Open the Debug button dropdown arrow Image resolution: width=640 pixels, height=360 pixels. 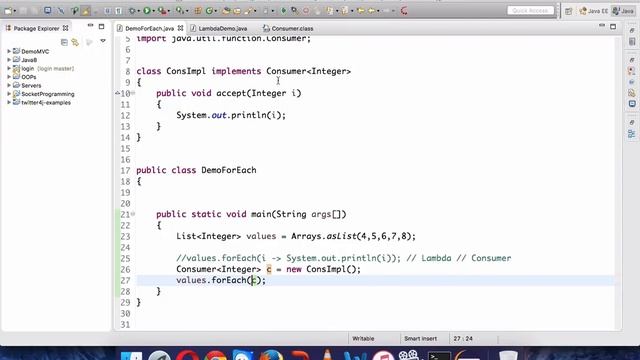[139, 11]
